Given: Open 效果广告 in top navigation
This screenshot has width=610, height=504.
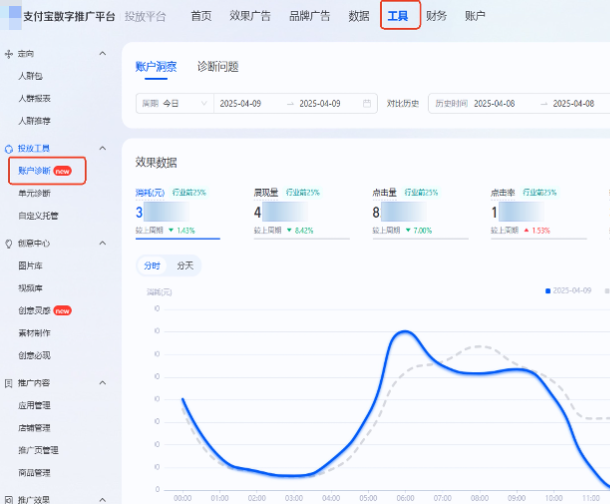Looking at the screenshot, I should pos(250,16).
